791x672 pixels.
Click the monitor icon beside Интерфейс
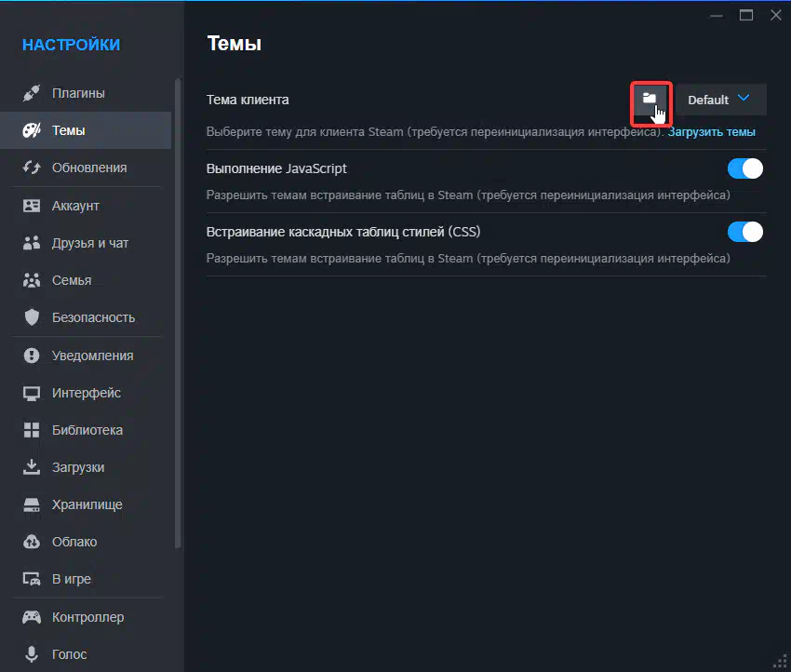[x=32, y=393]
